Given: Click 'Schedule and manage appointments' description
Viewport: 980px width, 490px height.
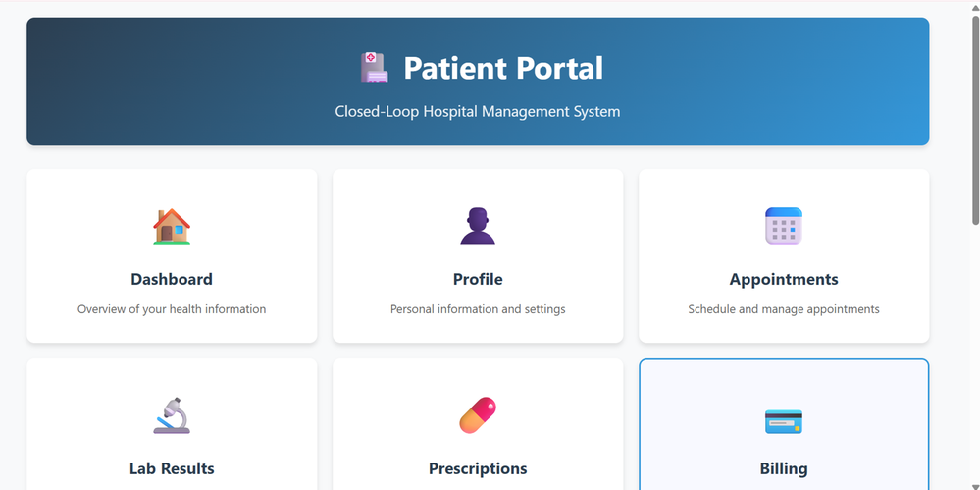Looking at the screenshot, I should tap(783, 309).
